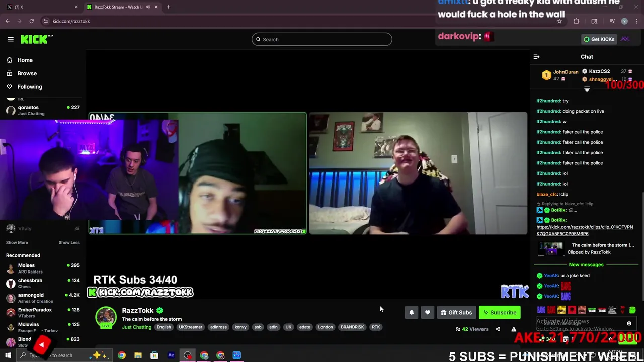Click the share stream icon

tap(498, 329)
